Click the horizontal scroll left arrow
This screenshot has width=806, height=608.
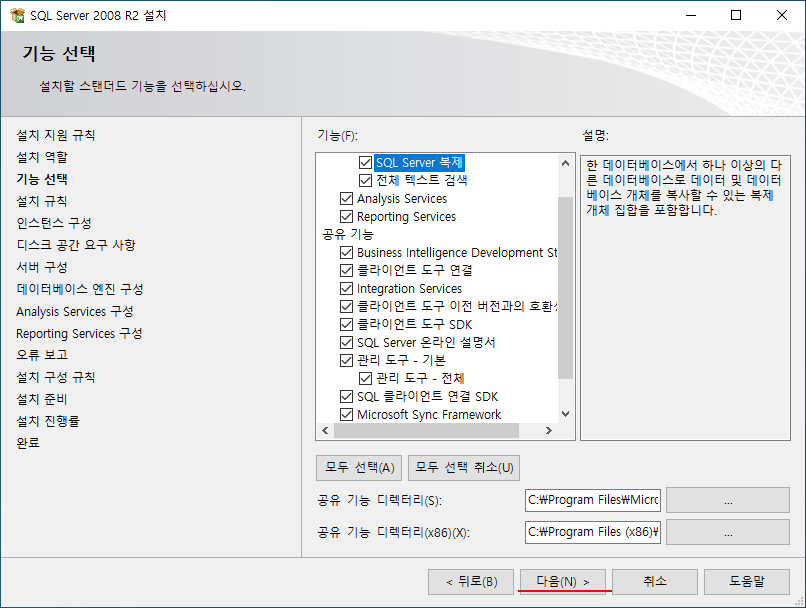tap(325, 430)
